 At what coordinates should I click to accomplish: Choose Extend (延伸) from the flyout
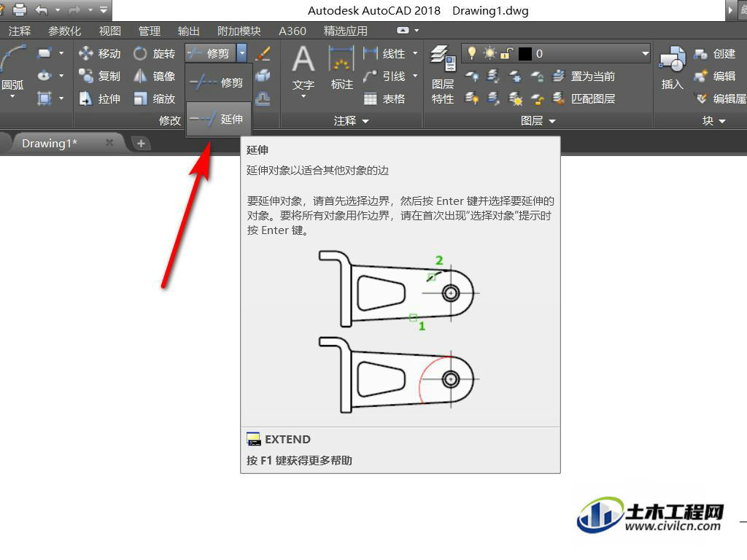218,119
